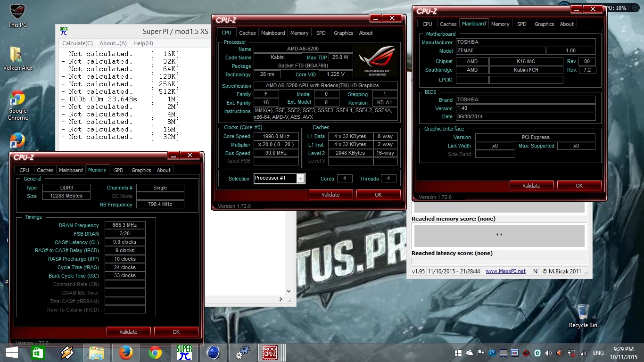Click Validate in CPU-Z Mainboard window

pos(531,186)
